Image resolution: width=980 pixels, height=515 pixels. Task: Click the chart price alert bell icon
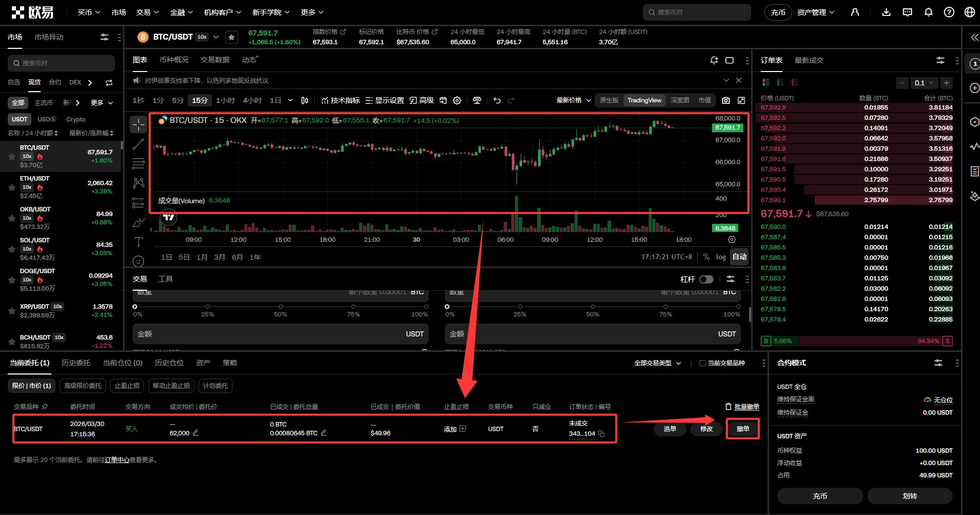tap(714, 60)
